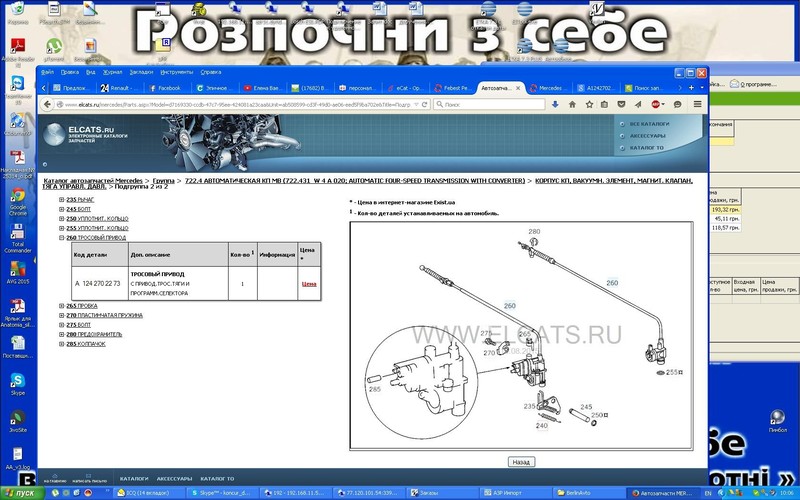Open Skype desktop icon
This screenshot has width=800, height=500.
pyautogui.click(x=18, y=384)
